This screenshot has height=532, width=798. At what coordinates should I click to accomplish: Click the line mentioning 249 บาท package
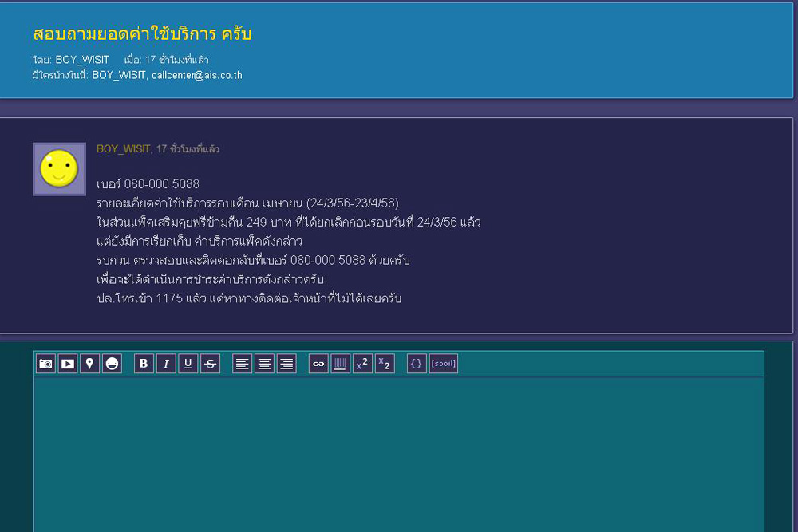click(289, 222)
